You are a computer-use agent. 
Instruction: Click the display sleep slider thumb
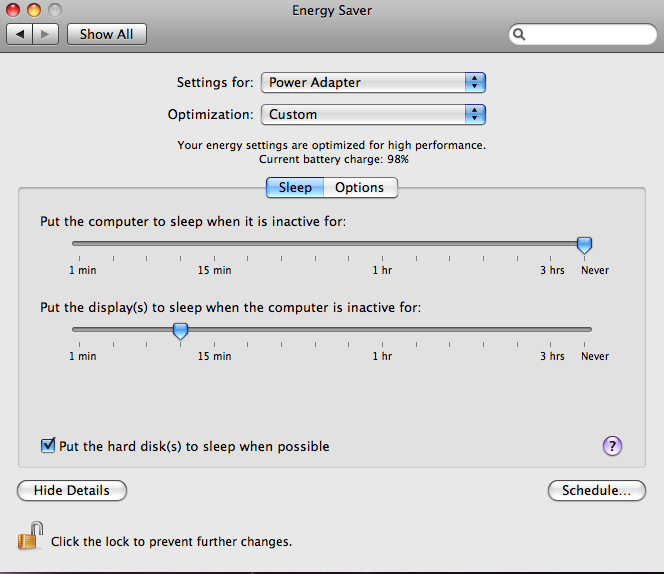(180, 331)
